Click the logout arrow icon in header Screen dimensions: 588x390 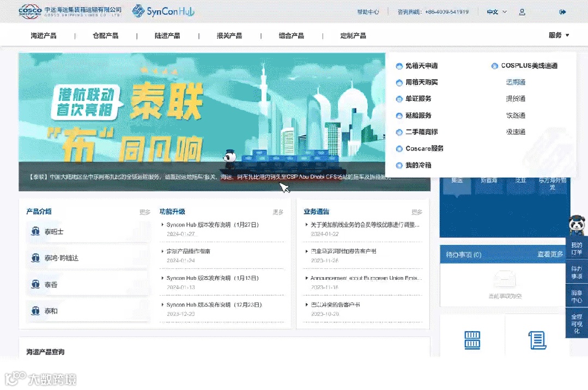tap(562, 12)
